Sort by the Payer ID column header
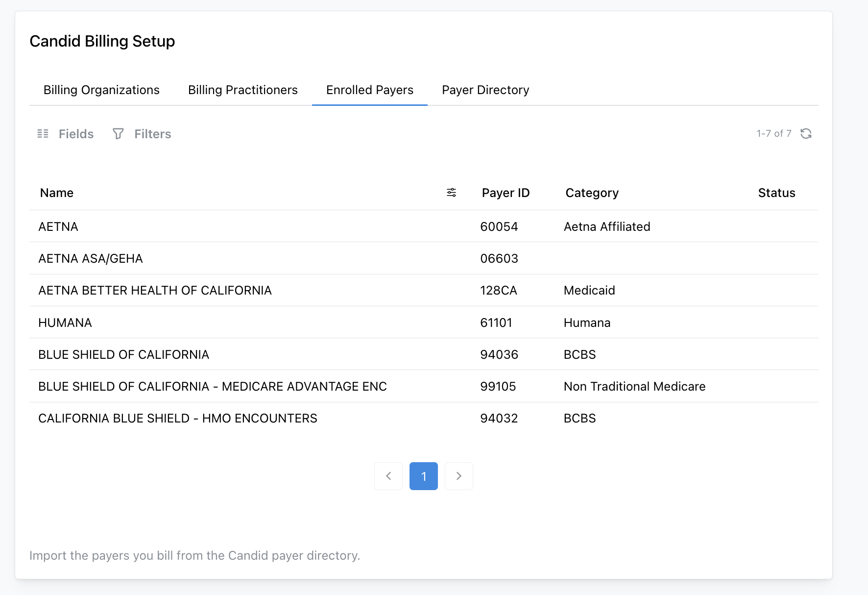 (x=506, y=193)
